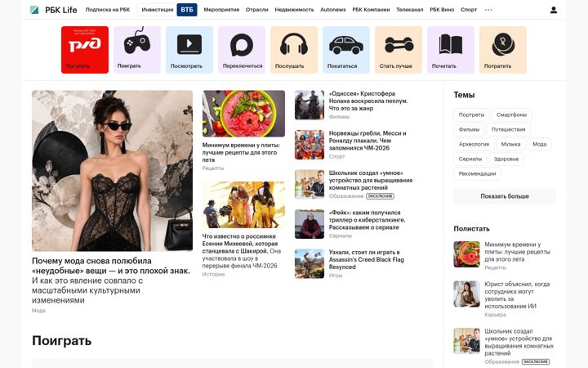
Task: Open the Стать лучше dumbbell tile
Action: click(399, 50)
